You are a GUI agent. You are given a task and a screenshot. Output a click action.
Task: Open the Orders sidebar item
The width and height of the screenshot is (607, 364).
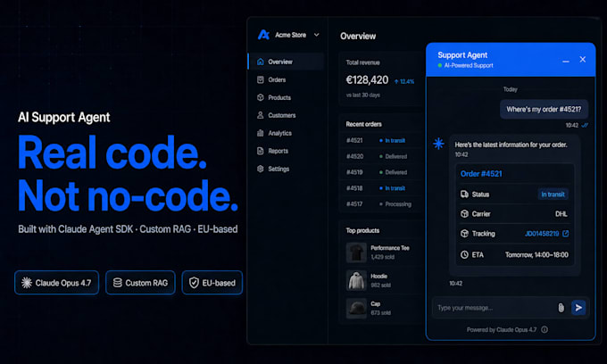(286, 79)
